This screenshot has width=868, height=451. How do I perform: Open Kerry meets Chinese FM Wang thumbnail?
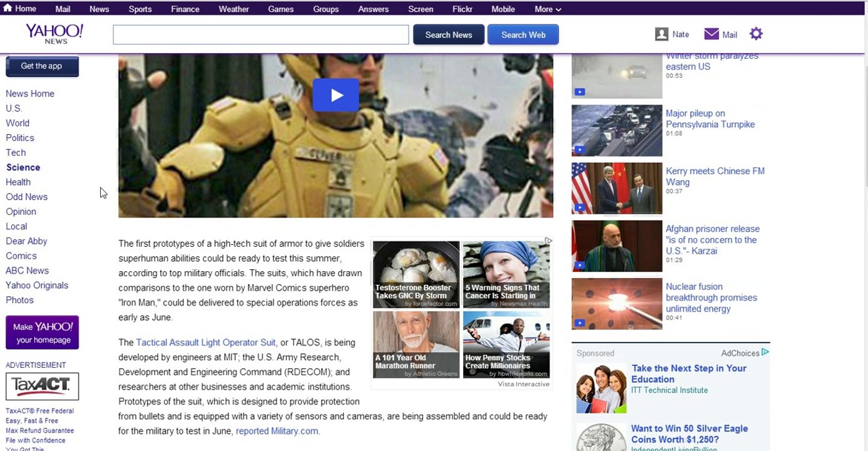click(616, 188)
